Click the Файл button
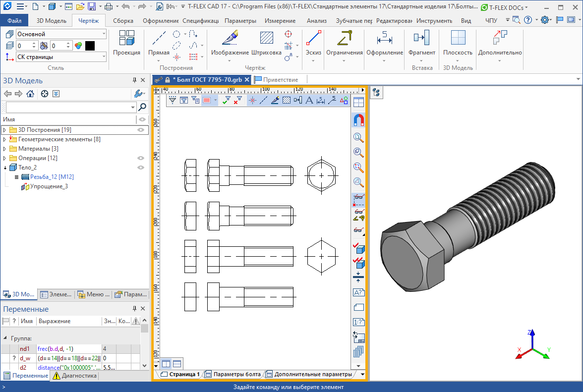 pos(14,21)
